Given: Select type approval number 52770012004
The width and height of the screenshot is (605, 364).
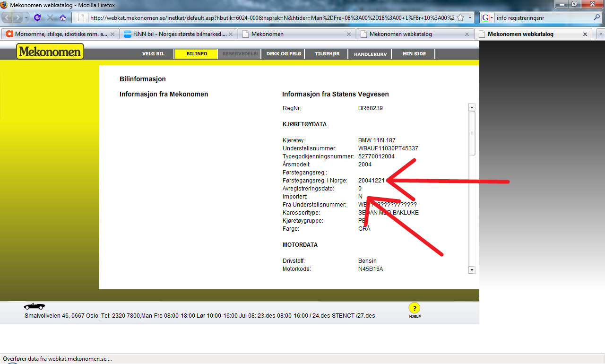Looking at the screenshot, I should tap(376, 156).
